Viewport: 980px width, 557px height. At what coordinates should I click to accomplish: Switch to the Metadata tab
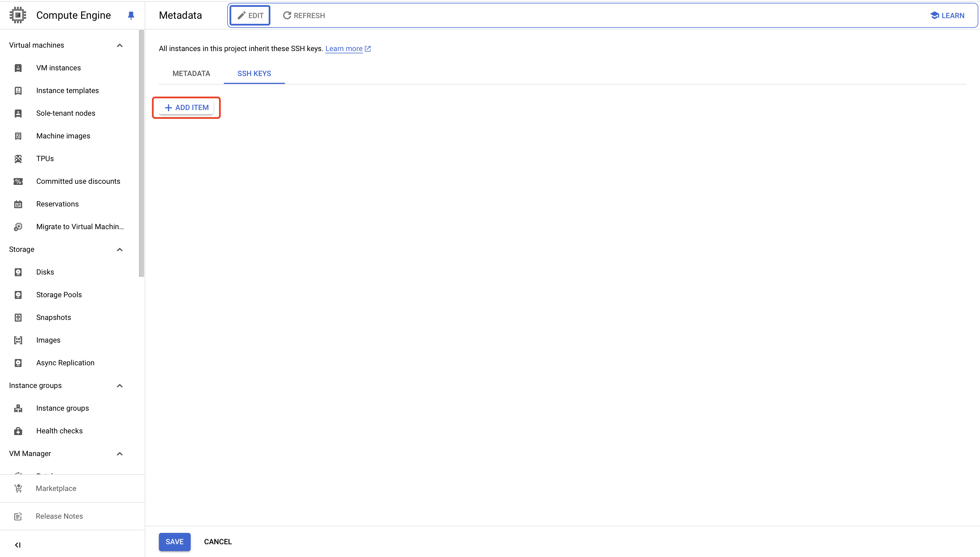pos(191,73)
